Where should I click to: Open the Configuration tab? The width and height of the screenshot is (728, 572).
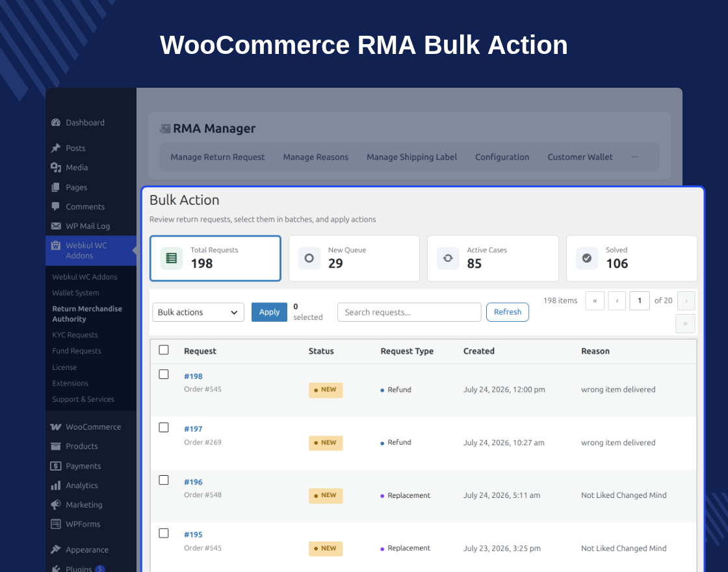point(502,157)
